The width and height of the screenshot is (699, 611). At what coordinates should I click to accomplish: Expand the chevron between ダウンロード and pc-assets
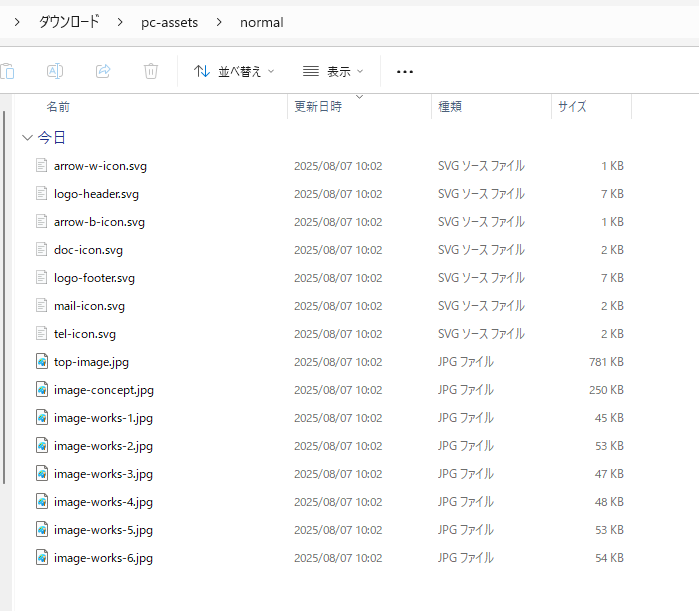(120, 22)
